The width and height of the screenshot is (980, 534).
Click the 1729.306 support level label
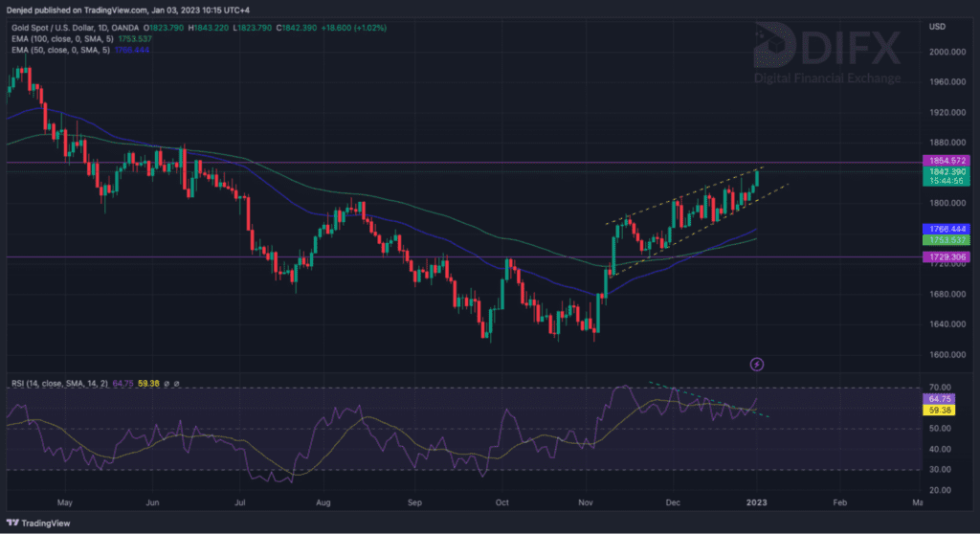pos(946,258)
